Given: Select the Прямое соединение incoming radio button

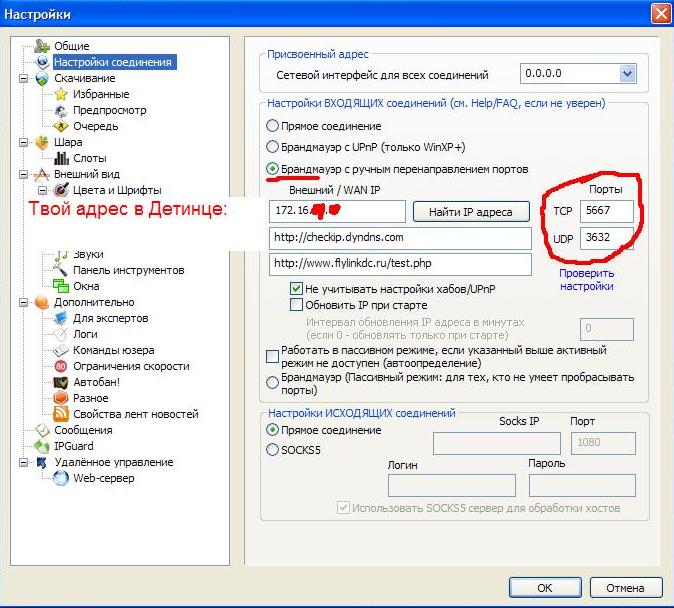Looking at the screenshot, I should click(x=273, y=126).
